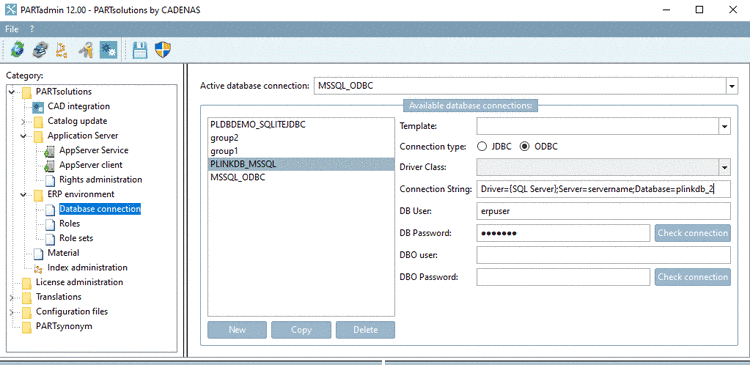Open the Active database connection dropdown
This screenshot has height=365, width=750.
[732, 87]
